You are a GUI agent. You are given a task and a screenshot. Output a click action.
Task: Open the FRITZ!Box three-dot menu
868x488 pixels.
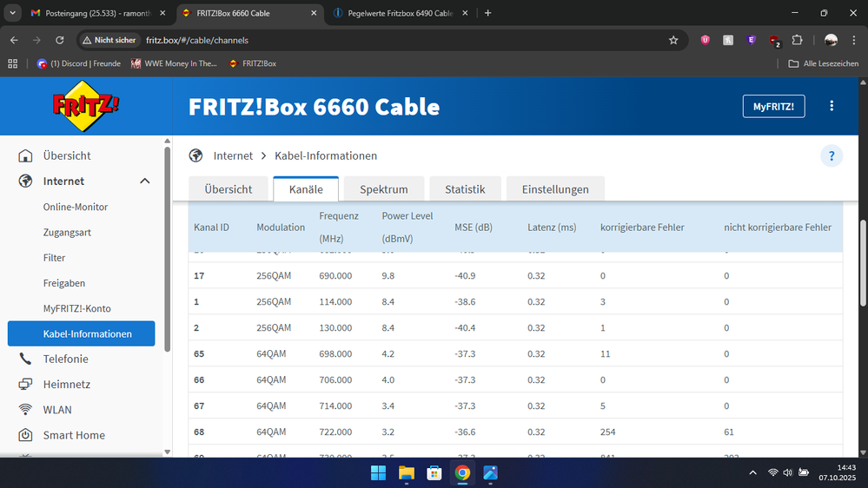832,106
